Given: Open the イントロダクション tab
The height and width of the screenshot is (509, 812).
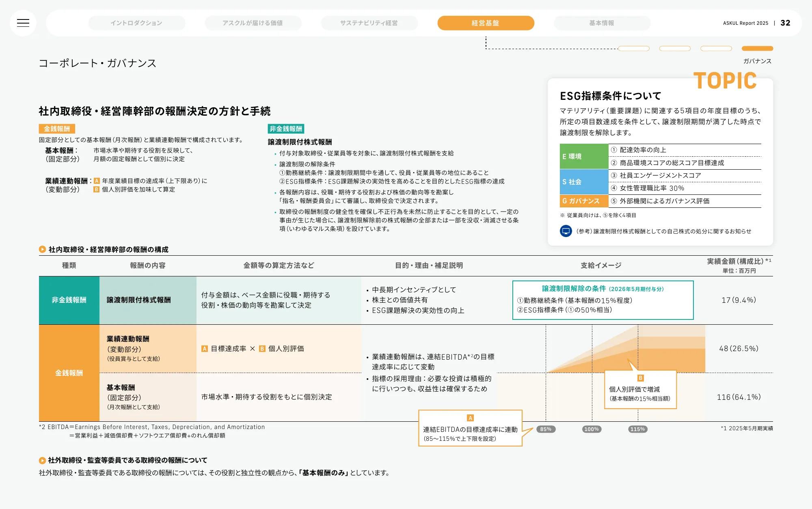Looking at the screenshot, I should click(137, 23).
